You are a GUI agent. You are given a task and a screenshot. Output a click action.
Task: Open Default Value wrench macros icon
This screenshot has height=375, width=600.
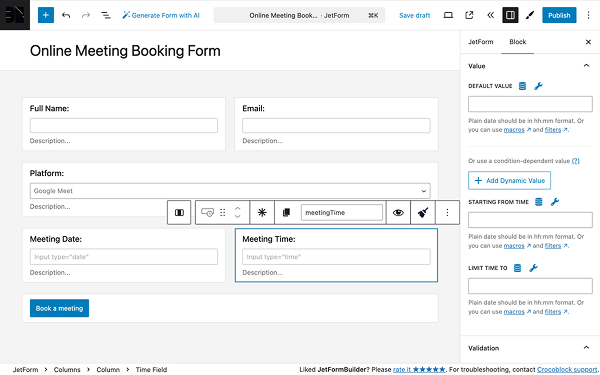538,86
